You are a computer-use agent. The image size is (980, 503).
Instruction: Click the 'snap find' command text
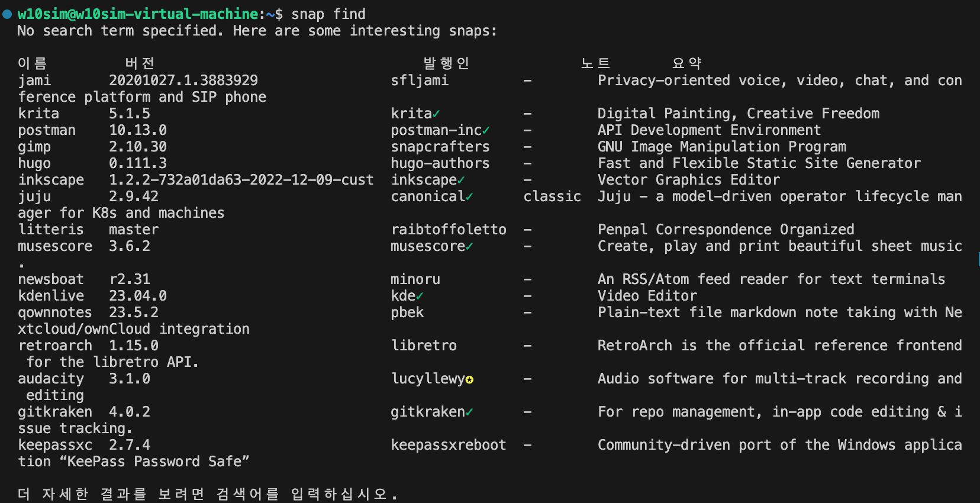click(328, 14)
